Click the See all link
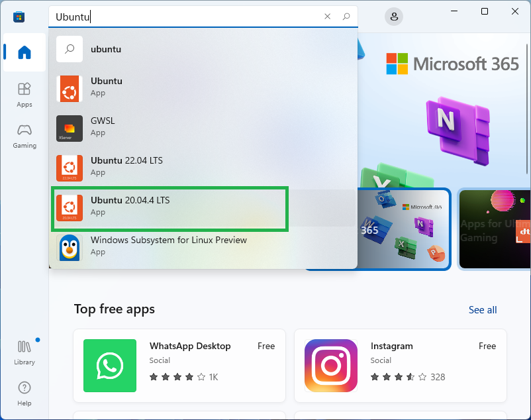Screen dimensions: 531x420 (483, 310)
